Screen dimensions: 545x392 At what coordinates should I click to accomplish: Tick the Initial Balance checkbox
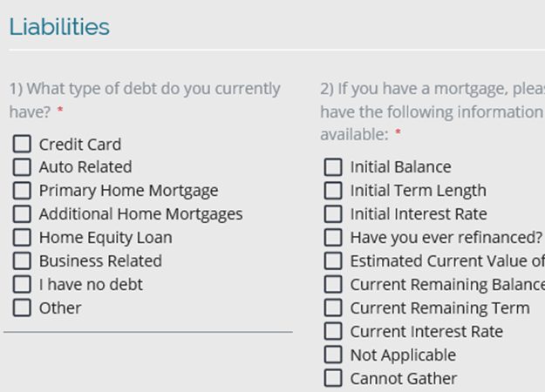[x=333, y=167]
